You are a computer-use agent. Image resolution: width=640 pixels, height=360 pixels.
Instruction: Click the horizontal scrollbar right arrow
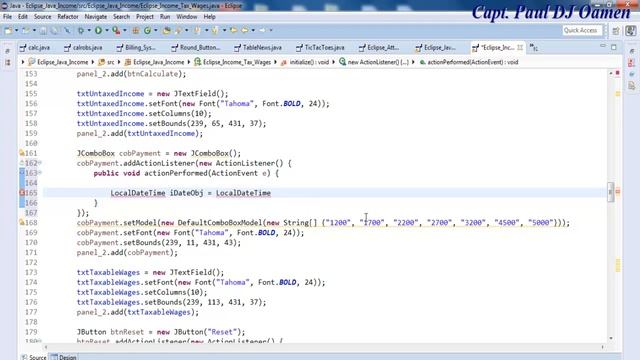click(602, 347)
